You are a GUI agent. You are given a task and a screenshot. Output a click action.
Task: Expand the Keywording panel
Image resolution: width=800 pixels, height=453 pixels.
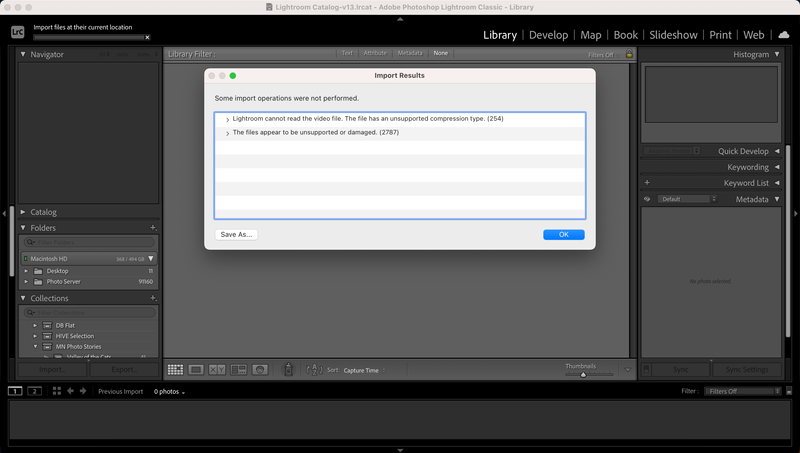(777, 167)
